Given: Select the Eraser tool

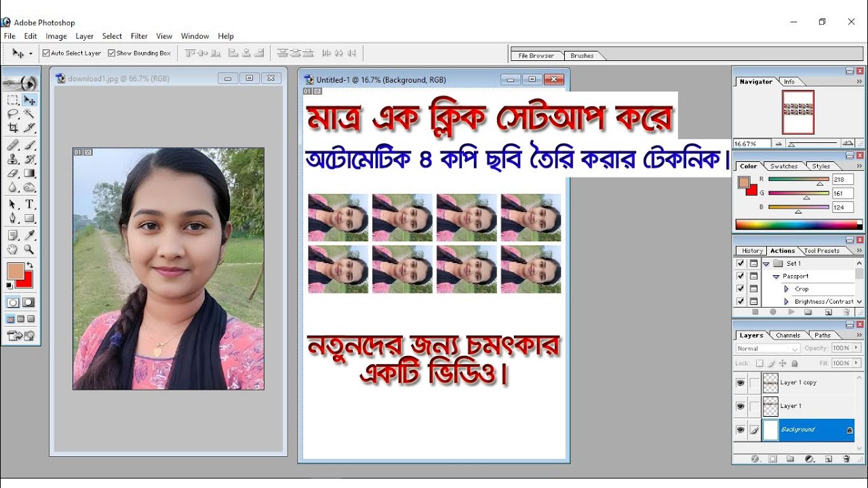Looking at the screenshot, I should click(x=13, y=173).
